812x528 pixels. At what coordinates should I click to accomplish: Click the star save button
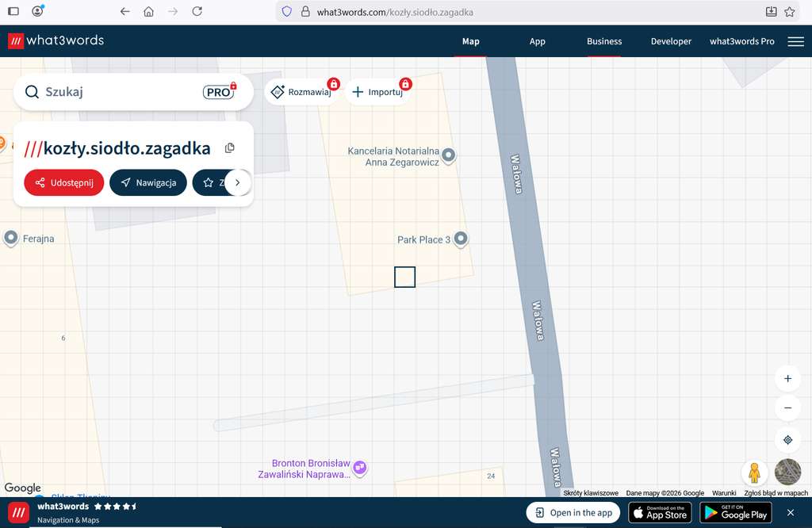[x=209, y=182]
